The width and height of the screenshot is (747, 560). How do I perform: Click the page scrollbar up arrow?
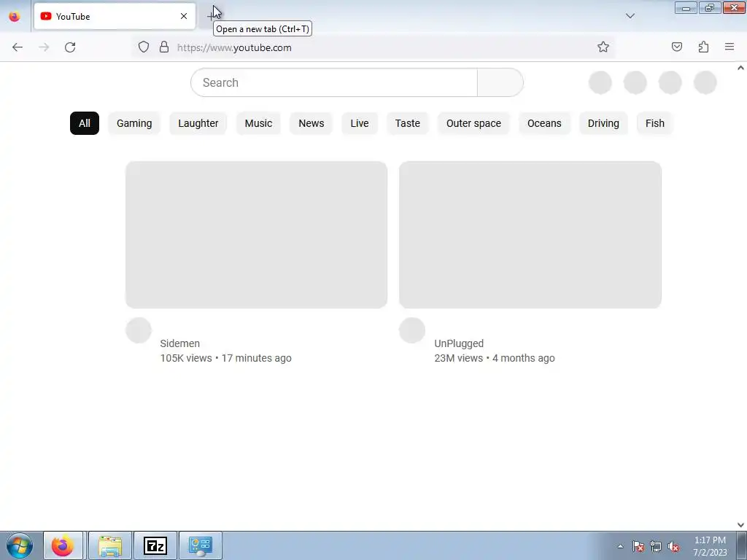coord(740,68)
